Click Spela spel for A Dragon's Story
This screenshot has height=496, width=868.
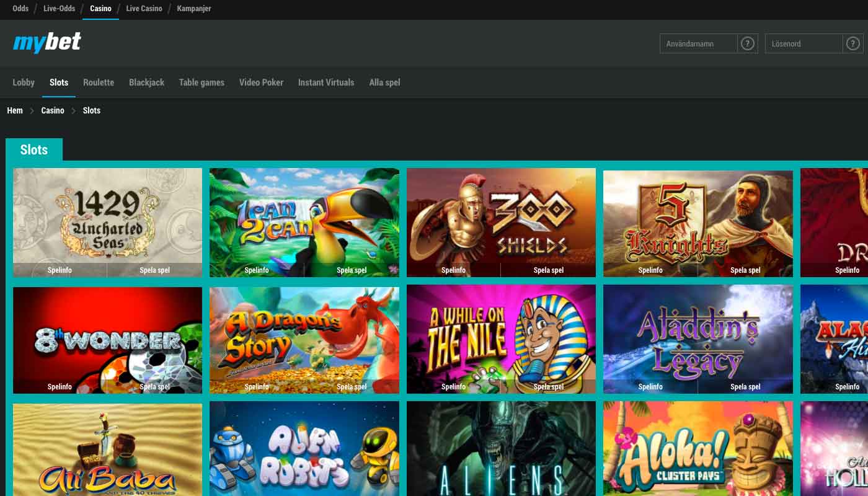click(x=352, y=386)
